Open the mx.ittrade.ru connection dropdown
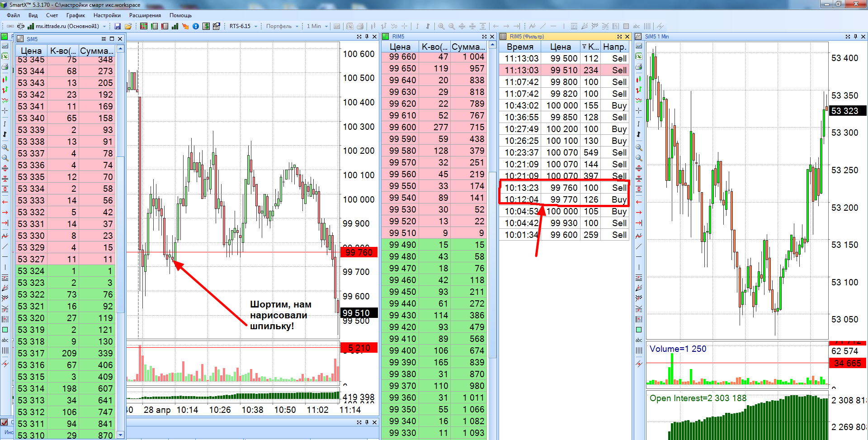 pos(104,26)
